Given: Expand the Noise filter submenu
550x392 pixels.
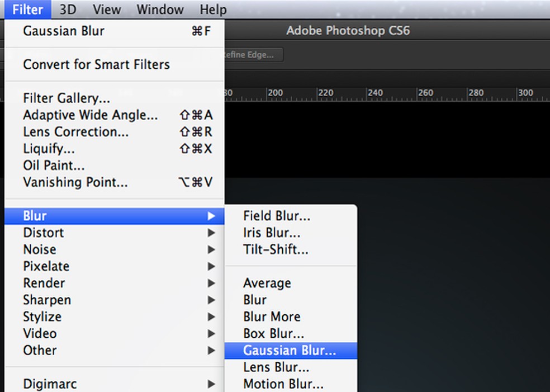Looking at the screenshot, I should pos(40,249).
